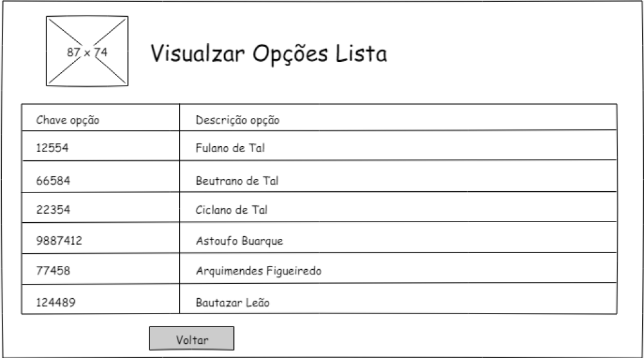The image size is (644, 358).
Task: Click the Descrição opção column header
Action: [238, 120]
